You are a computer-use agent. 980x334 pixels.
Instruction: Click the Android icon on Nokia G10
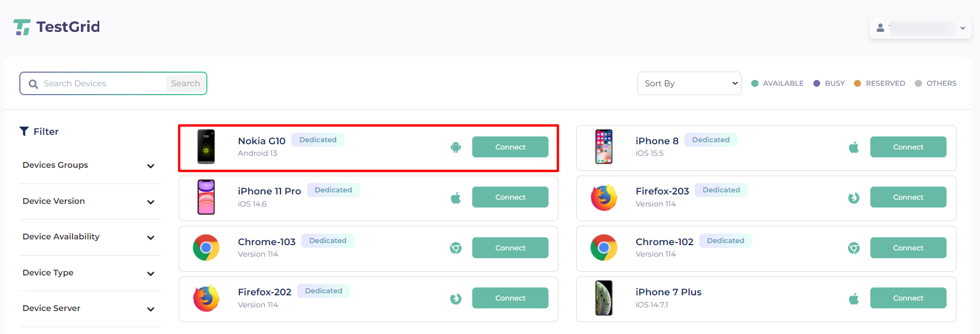coord(456,147)
